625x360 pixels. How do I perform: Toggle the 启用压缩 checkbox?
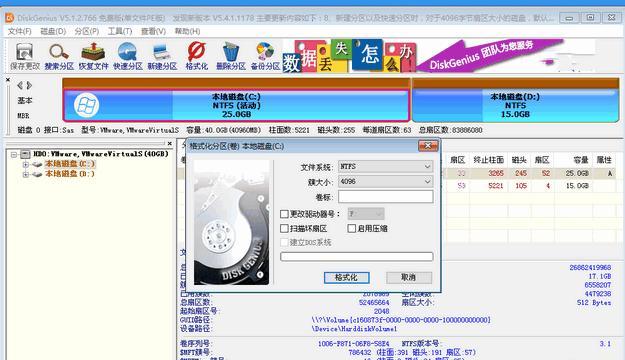tap(352, 228)
